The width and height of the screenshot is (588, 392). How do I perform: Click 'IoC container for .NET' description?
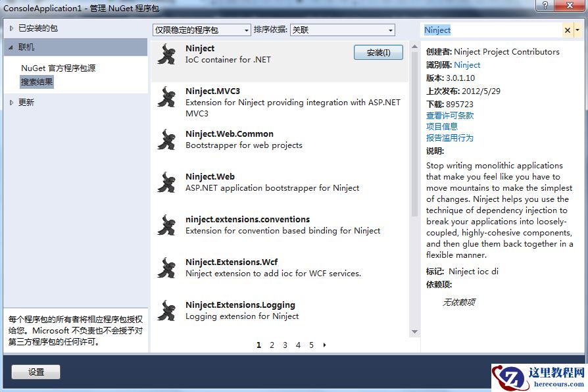pos(228,60)
